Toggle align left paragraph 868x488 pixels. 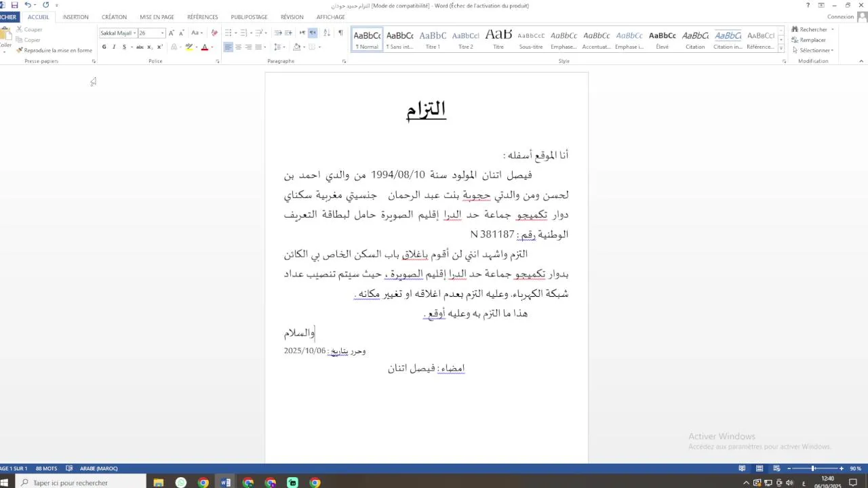[228, 47]
